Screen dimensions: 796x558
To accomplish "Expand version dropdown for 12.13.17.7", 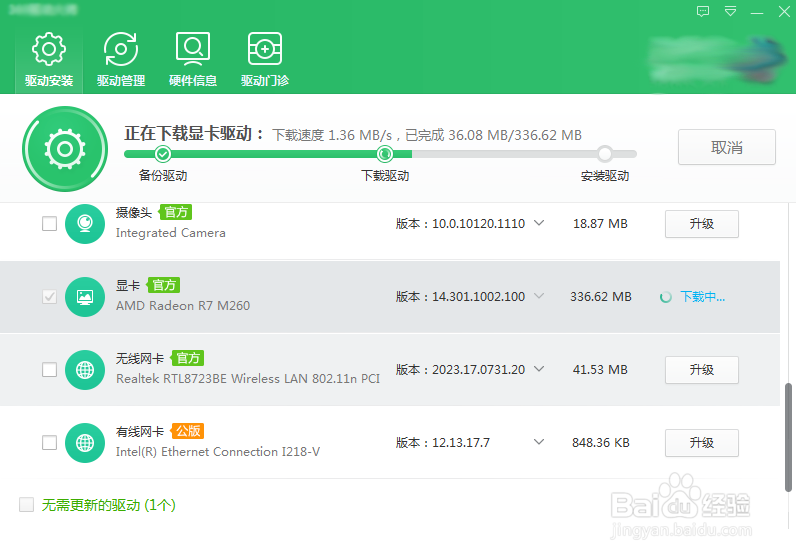I will point(539,442).
